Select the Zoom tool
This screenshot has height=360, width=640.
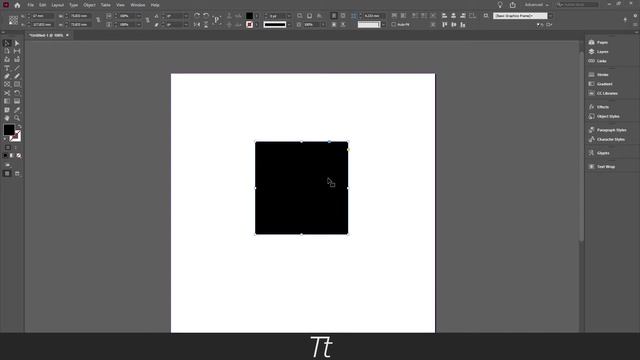(17, 118)
